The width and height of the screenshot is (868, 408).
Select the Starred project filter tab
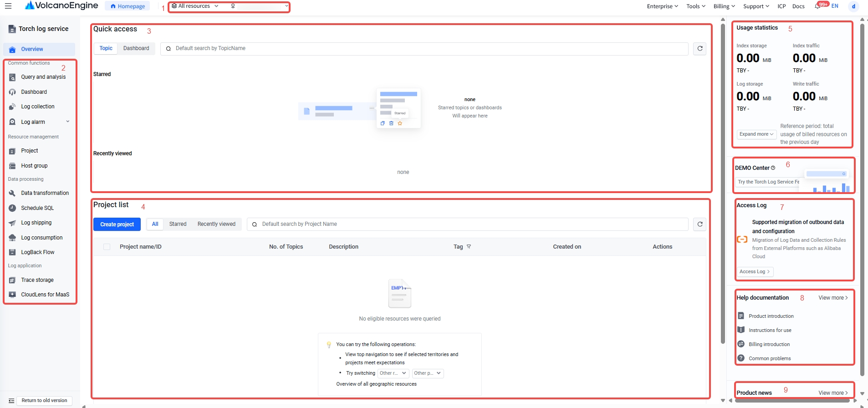(x=178, y=224)
